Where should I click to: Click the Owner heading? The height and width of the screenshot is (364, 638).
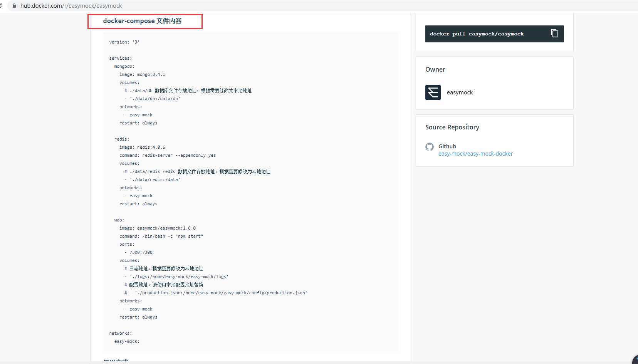(x=435, y=69)
